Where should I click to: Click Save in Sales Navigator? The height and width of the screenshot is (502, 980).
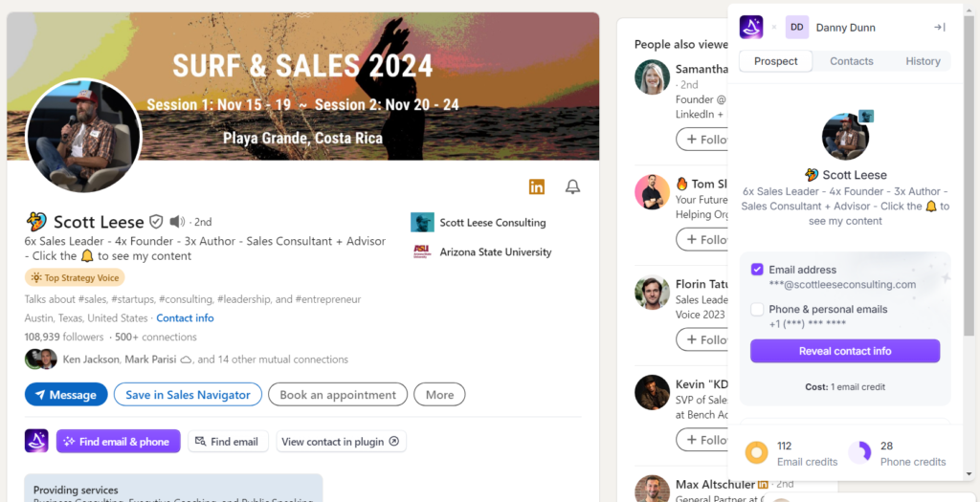188,395
